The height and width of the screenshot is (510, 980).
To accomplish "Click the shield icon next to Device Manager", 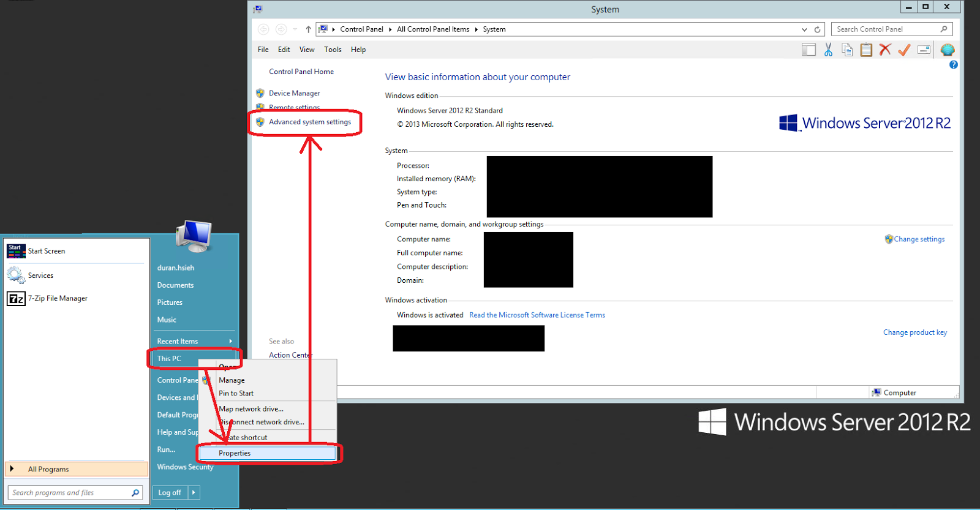I will coord(260,93).
